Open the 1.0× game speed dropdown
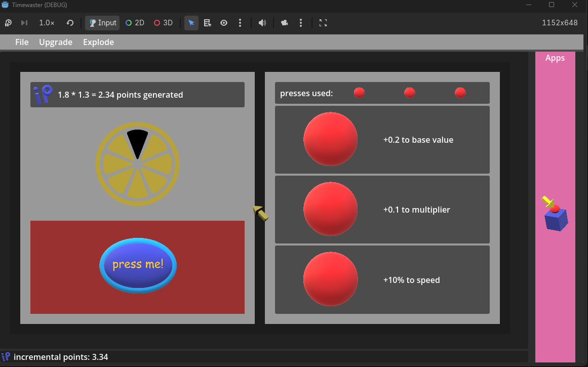This screenshot has height=367, width=588. tap(47, 23)
